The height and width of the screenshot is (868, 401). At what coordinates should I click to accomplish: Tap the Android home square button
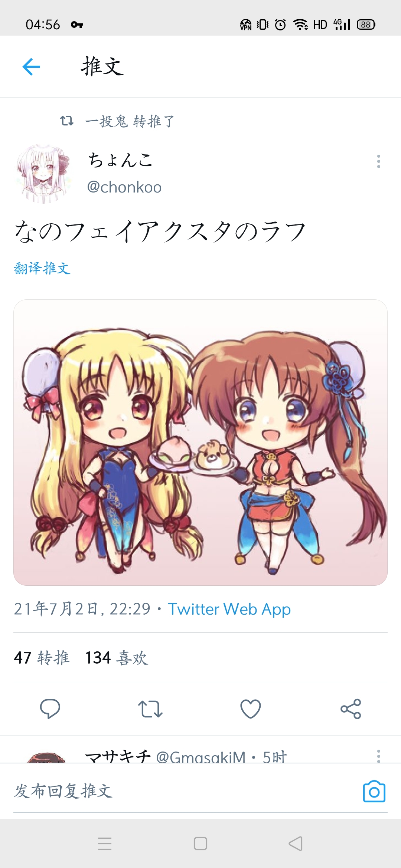coord(200,844)
